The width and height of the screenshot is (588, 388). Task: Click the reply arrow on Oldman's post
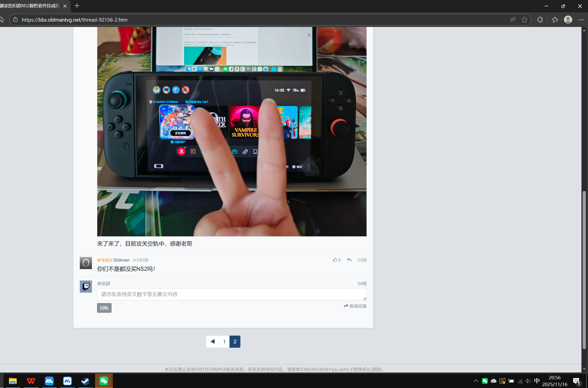coord(349,260)
